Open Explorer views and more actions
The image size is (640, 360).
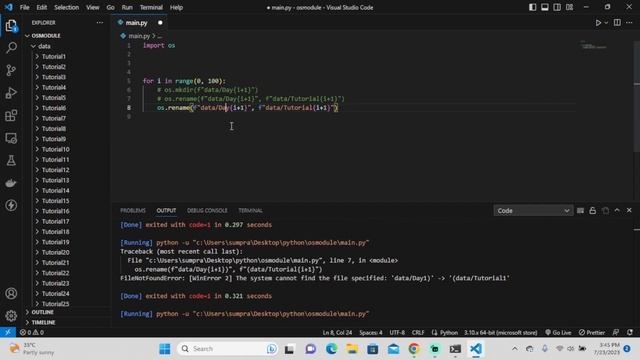100,22
